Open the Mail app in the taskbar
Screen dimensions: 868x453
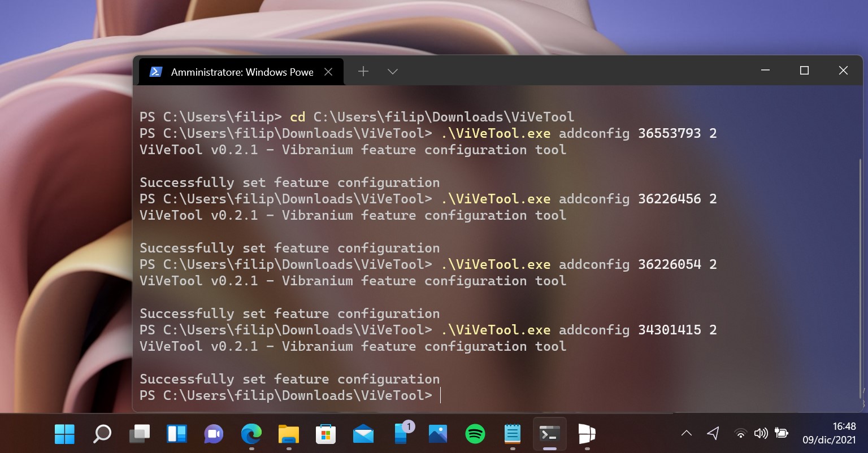coord(363,434)
